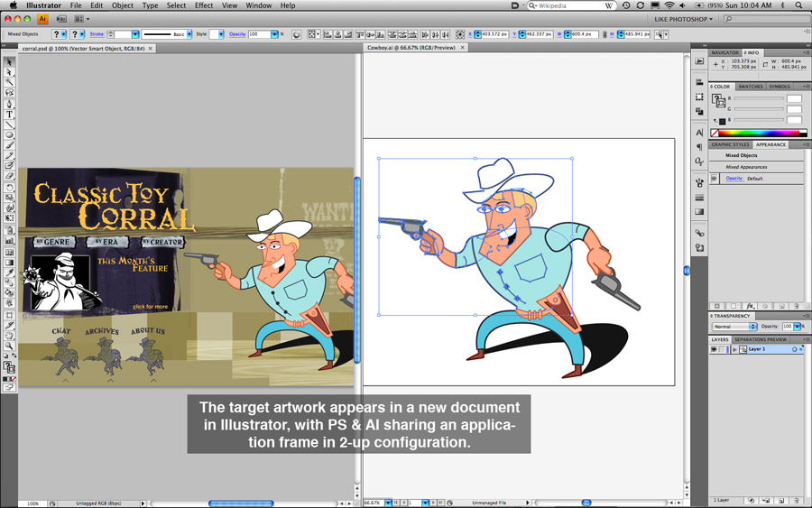The width and height of the screenshot is (812, 508).
Task: Switch to the Swatches panel tab
Action: pyautogui.click(x=751, y=87)
